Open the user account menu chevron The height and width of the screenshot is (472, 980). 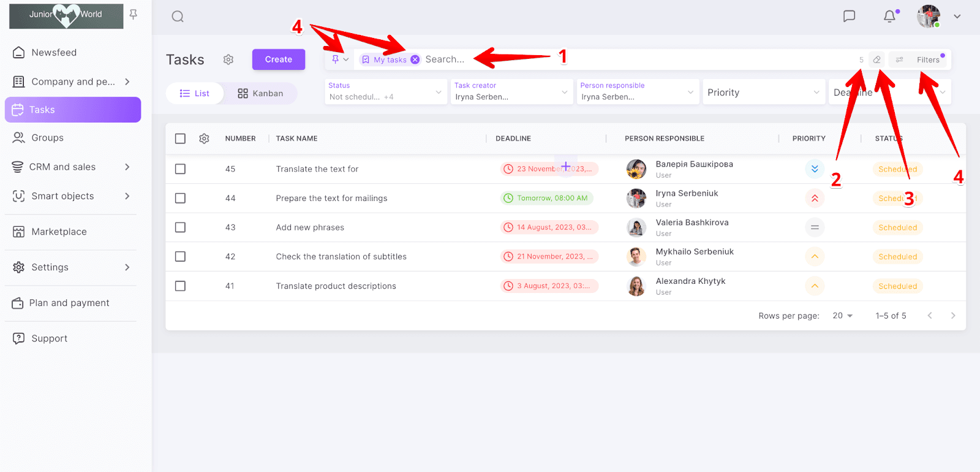[x=957, y=17]
